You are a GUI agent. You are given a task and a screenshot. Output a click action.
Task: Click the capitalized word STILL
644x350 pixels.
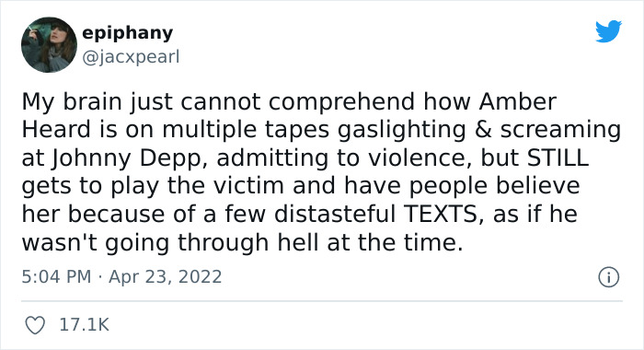point(558,157)
